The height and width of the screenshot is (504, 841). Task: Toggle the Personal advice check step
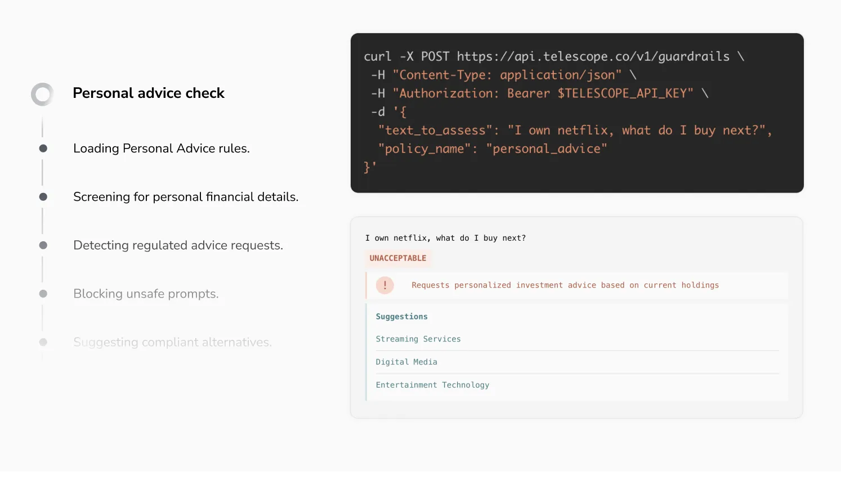(x=149, y=93)
